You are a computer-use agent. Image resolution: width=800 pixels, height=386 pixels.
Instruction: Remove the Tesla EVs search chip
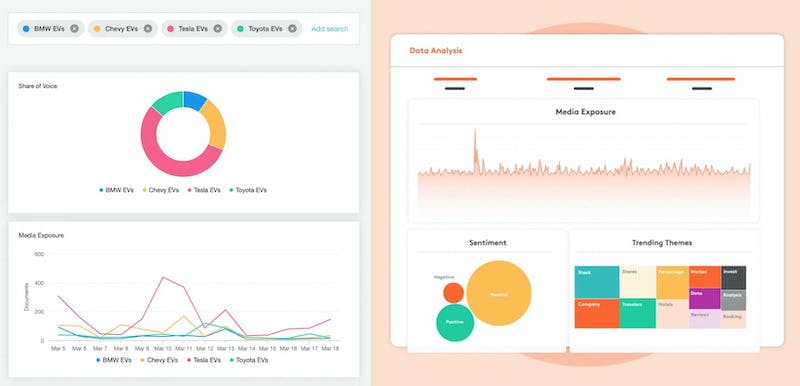(x=218, y=29)
